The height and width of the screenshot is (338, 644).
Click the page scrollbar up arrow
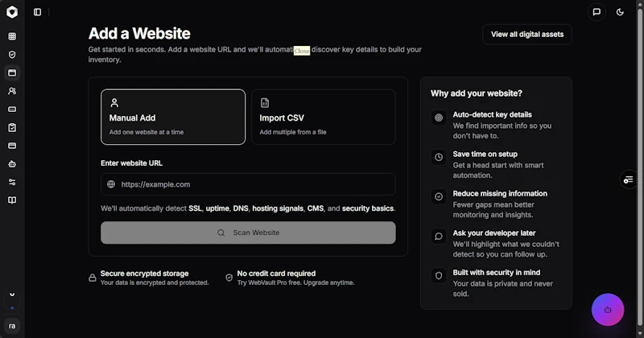coord(639,3)
